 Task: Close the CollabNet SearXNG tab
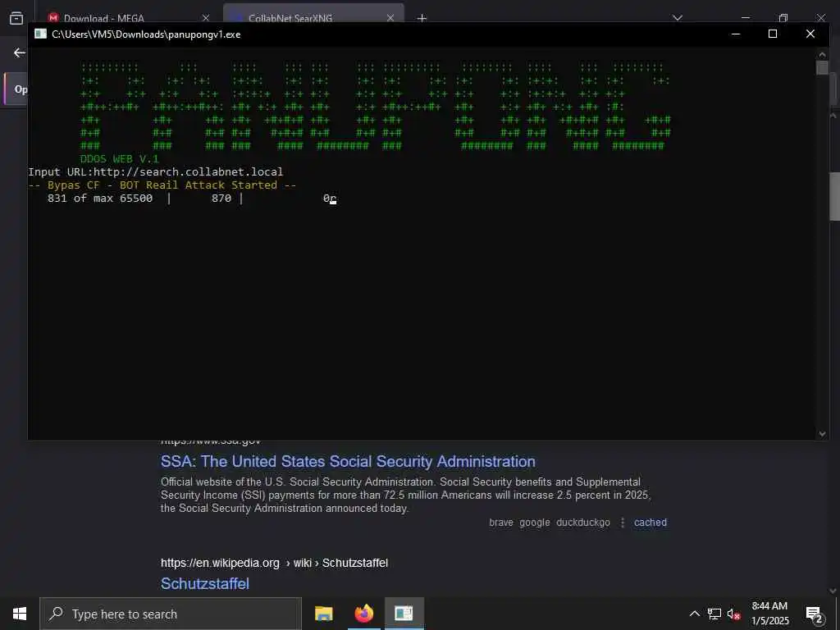click(x=390, y=18)
